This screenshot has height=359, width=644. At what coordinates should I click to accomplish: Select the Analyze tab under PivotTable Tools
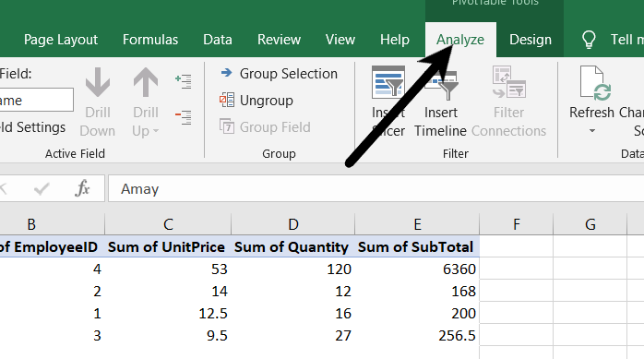[x=460, y=40]
